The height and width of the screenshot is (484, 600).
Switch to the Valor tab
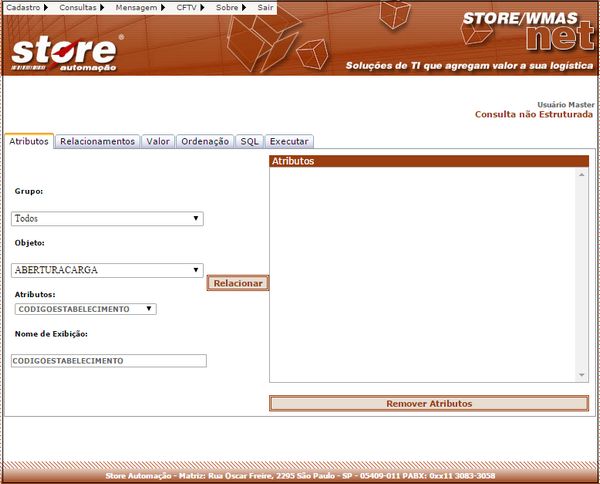pyautogui.click(x=158, y=142)
